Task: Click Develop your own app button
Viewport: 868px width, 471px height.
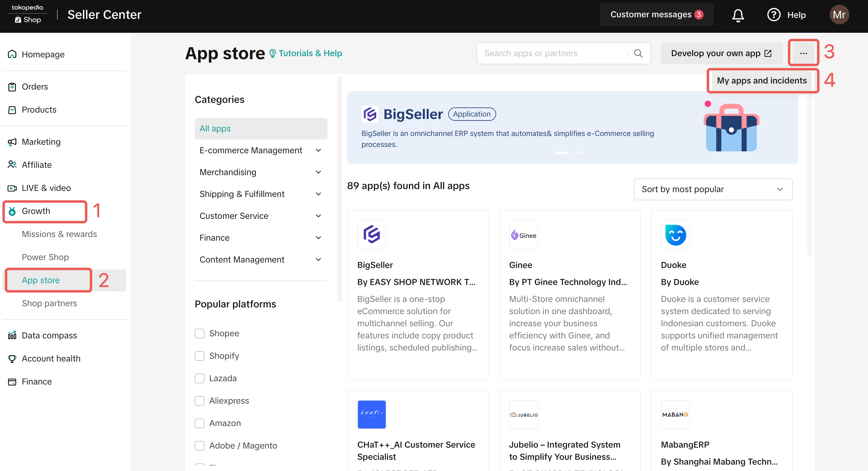Action: pos(721,53)
